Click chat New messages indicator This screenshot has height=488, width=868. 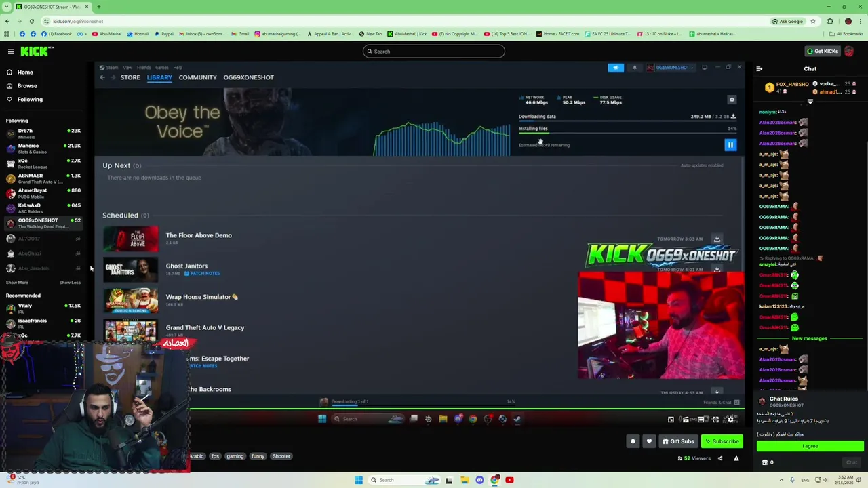coord(810,338)
